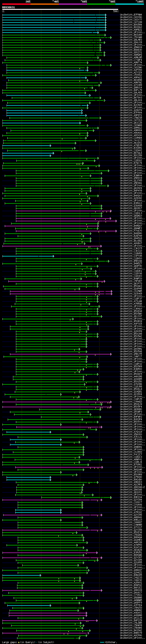146x644 pixels.
Task: Open hit UniRef100_C6SY77
Action: click(131, 20)
